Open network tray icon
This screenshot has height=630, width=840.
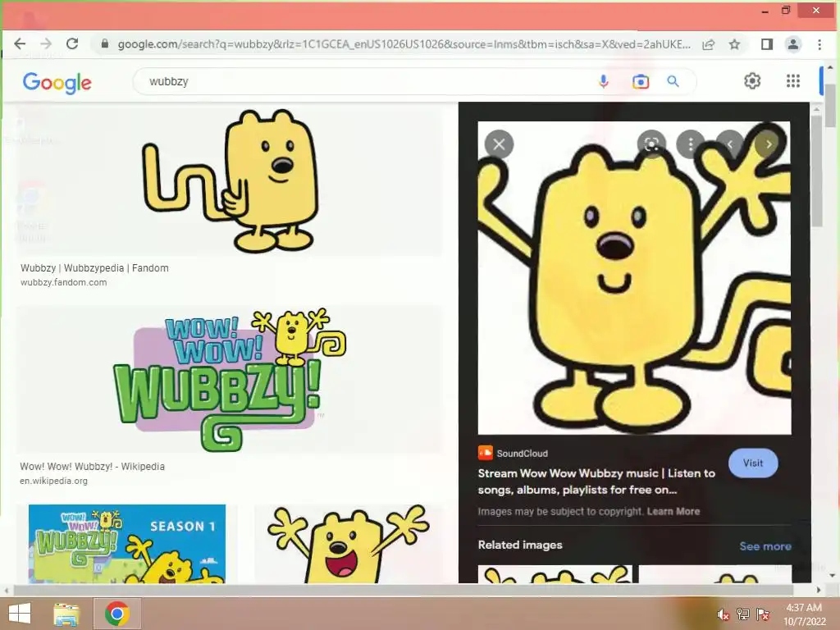pos(743,614)
